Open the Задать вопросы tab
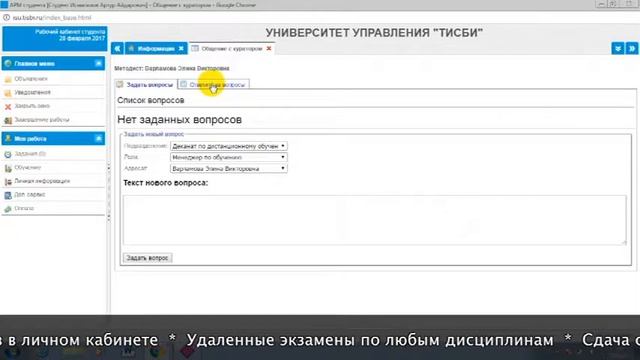The width and height of the screenshot is (640, 360). (146, 84)
